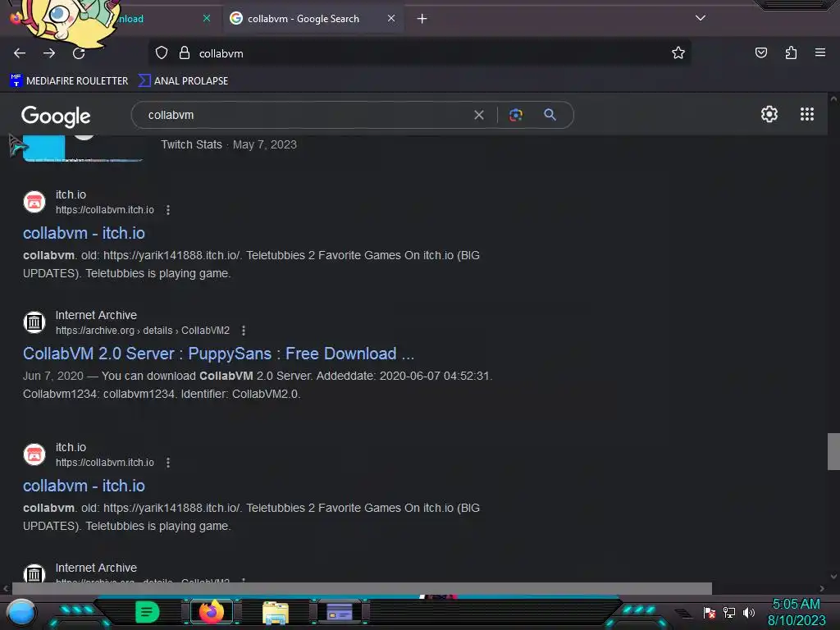840x630 pixels.
Task: Save page to Pocket
Action: coord(760,53)
